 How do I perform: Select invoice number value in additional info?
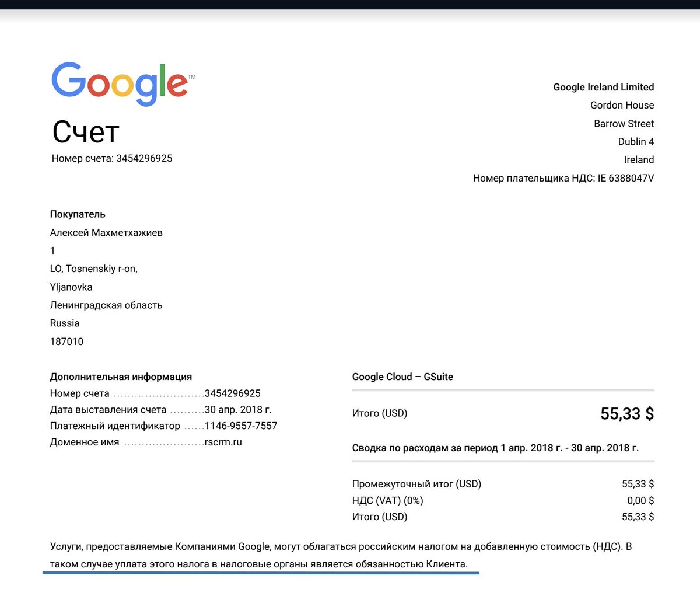(x=232, y=393)
